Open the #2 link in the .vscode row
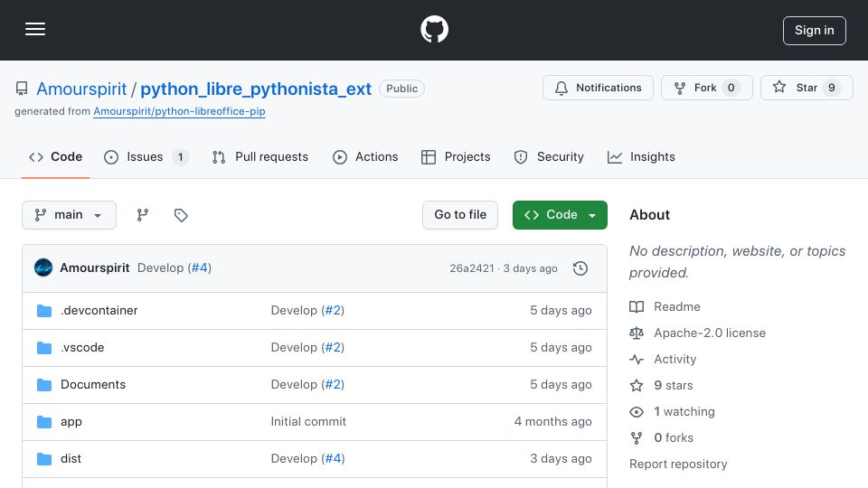The width and height of the screenshot is (868, 488). pyautogui.click(x=333, y=347)
